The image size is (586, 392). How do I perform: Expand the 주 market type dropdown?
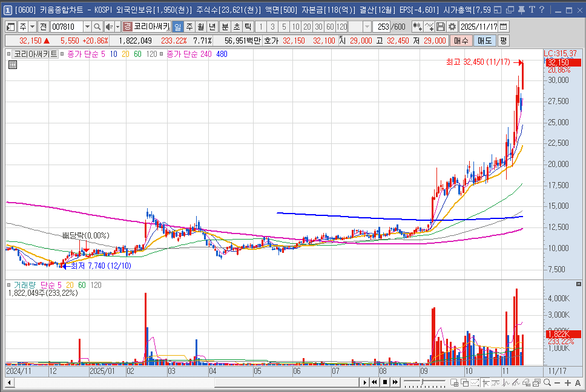(33, 27)
